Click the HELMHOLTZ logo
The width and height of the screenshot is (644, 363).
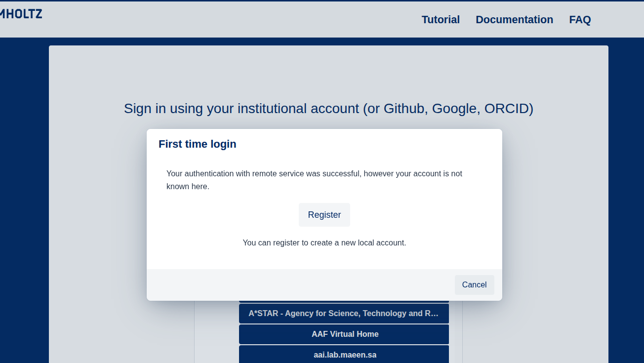[x=21, y=14]
